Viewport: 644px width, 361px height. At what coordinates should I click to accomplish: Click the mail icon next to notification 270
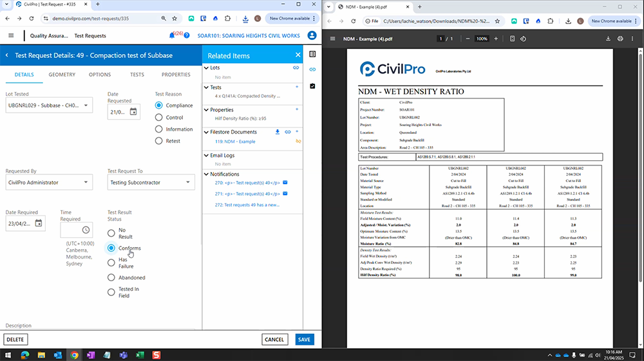[x=285, y=183]
